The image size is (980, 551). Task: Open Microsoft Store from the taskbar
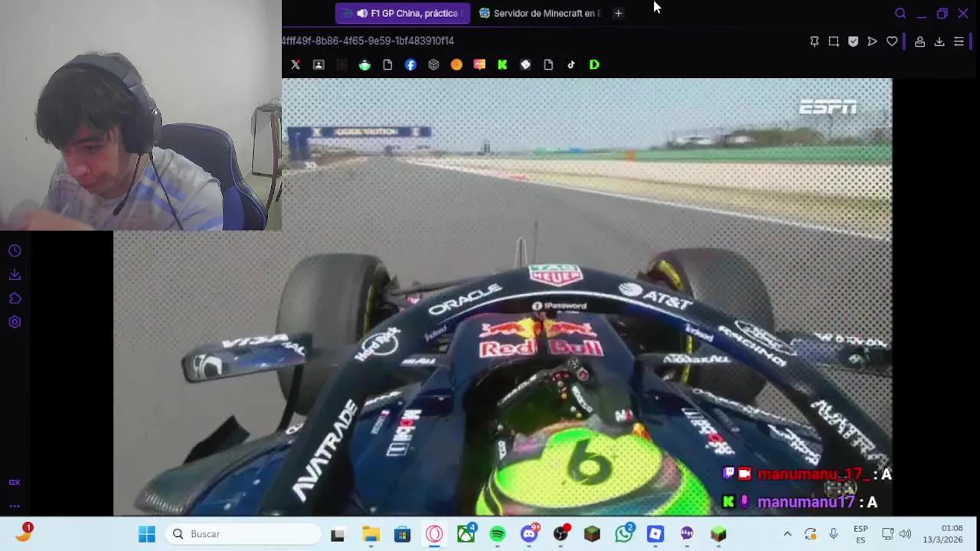coord(402,534)
